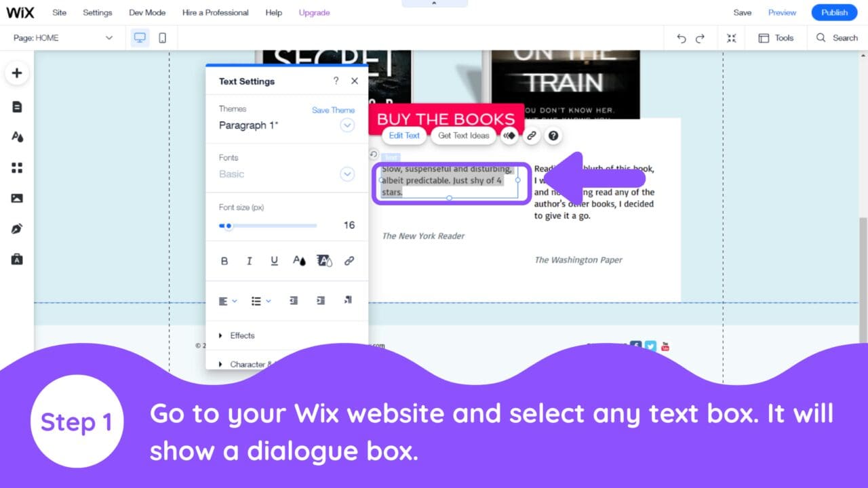Screen dimensions: 868x488
Task: Apply a text link with the chain icon
Action: pos(349,261)
